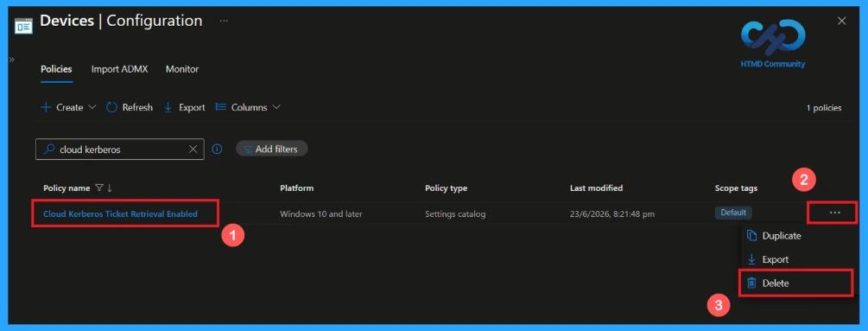Open the ellipsis next to Configuration title

click(224, 21)
